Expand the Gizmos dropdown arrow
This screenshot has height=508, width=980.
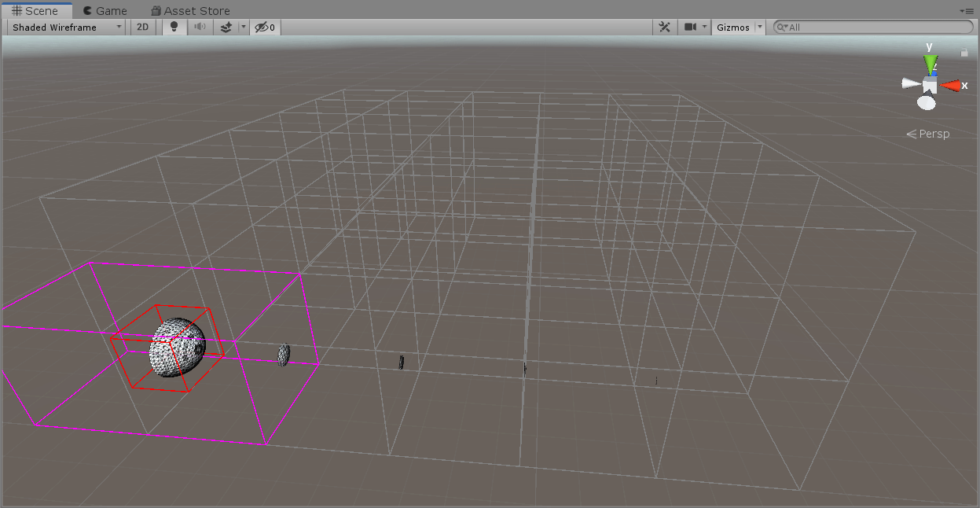click(x=760, y=27)
